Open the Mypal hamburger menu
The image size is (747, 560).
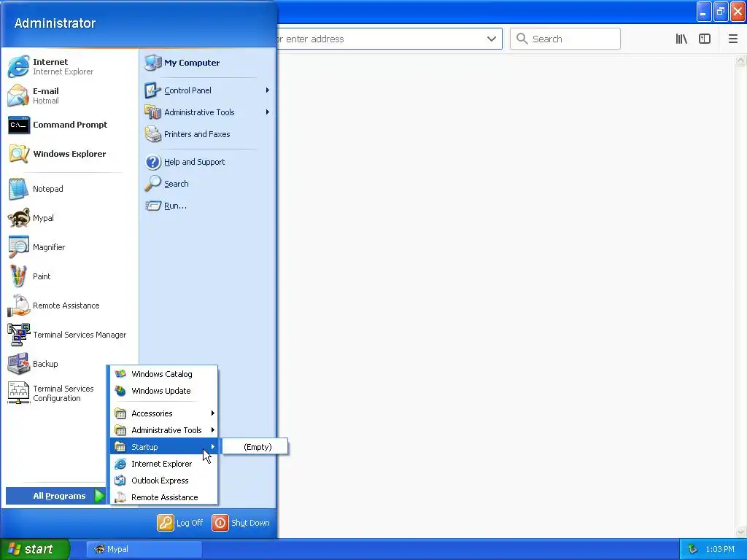[x=732, y=39]
